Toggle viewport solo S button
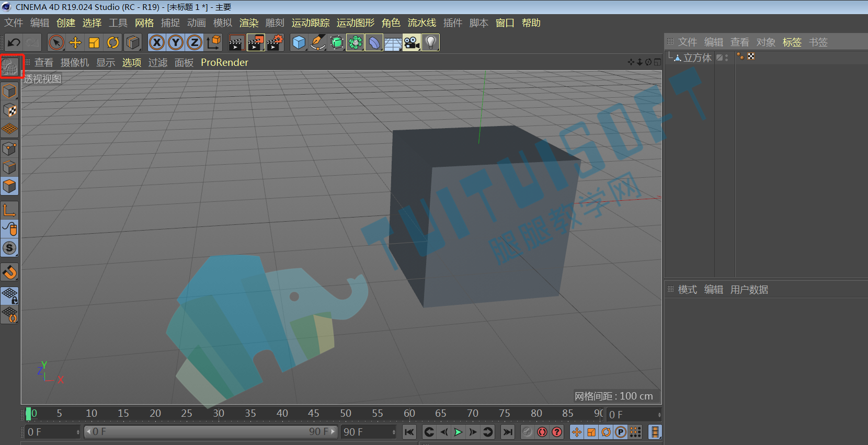The image size is (868, 445). click(10, 248)
